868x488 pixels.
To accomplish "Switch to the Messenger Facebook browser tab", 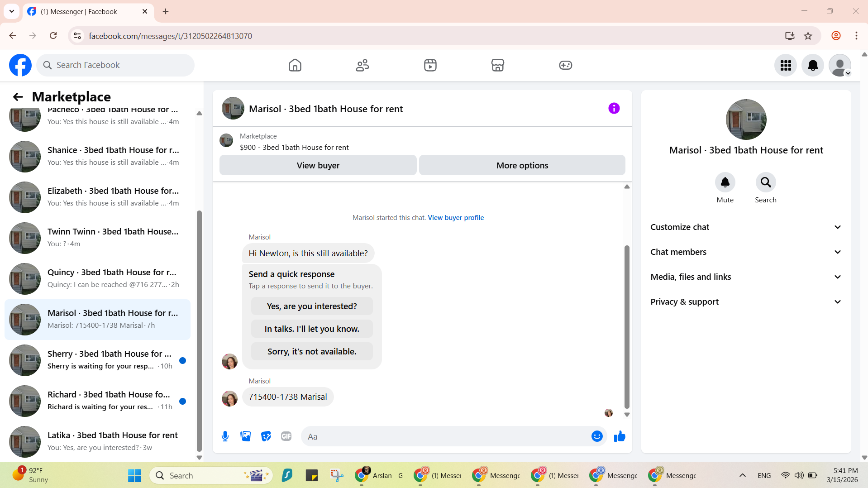I will point(88,12).
